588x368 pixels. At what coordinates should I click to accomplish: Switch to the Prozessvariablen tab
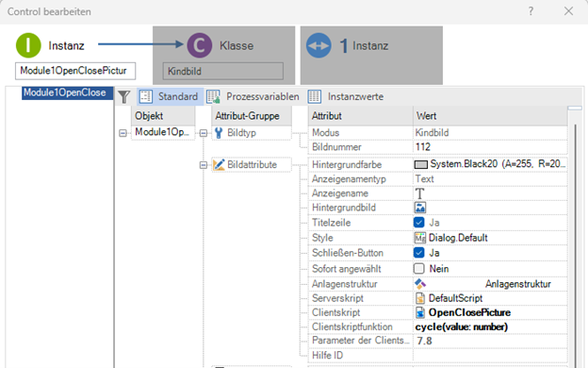pos(253,96)
